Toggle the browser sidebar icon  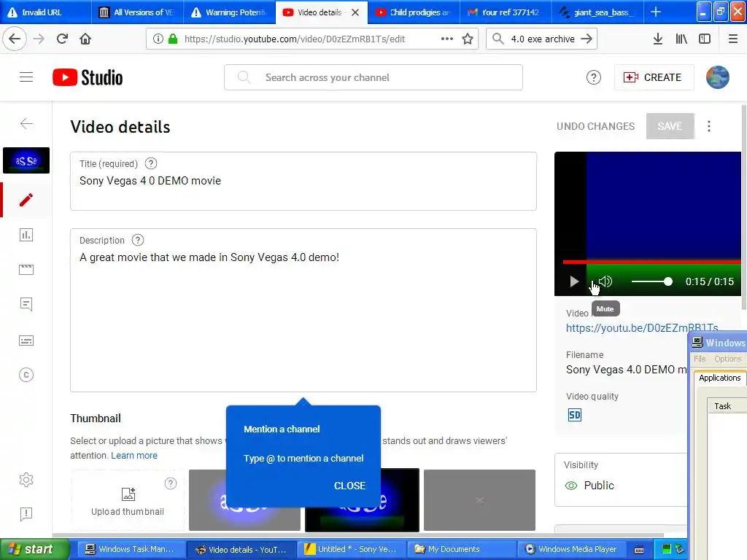click(705, 39)
